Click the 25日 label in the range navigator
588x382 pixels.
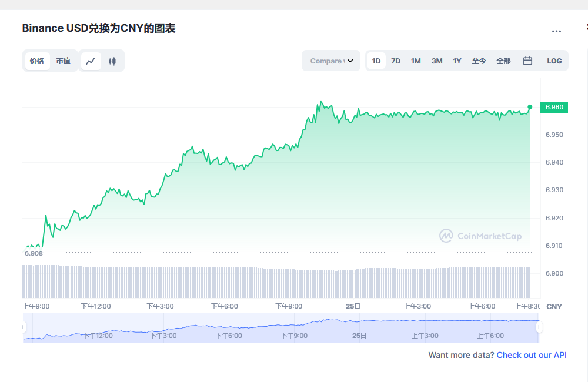(x=359, y=336)
